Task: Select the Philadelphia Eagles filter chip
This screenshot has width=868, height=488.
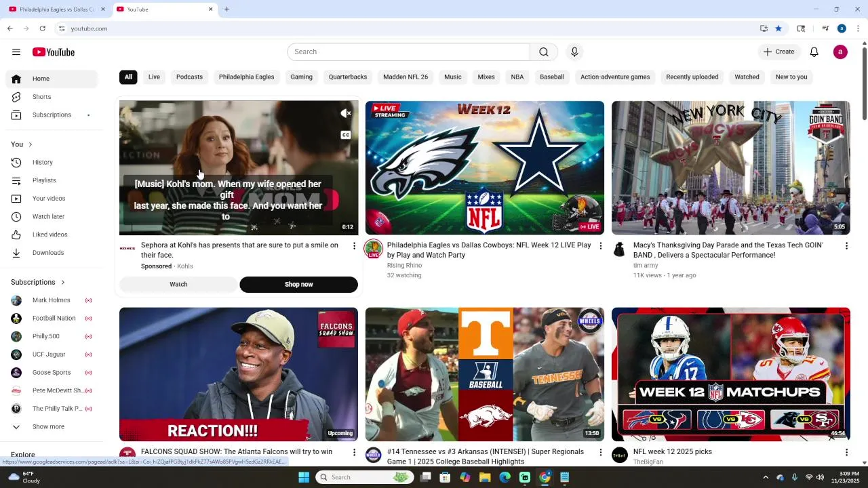Action: (246, 77)
